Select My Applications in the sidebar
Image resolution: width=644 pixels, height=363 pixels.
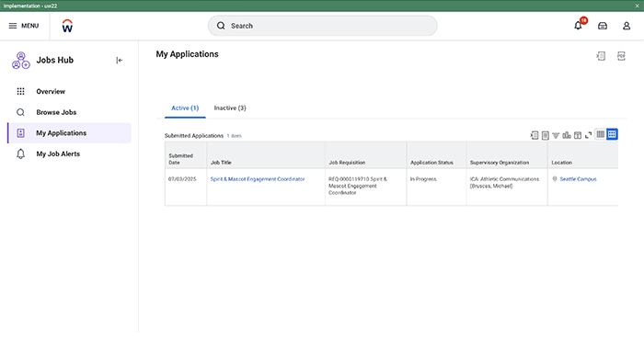tap(69, 133)
